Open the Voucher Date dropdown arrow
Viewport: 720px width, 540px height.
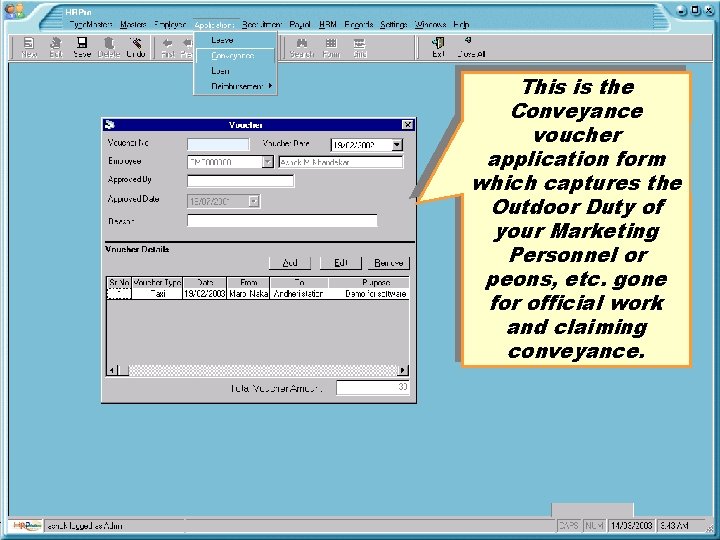pos(397,145)
